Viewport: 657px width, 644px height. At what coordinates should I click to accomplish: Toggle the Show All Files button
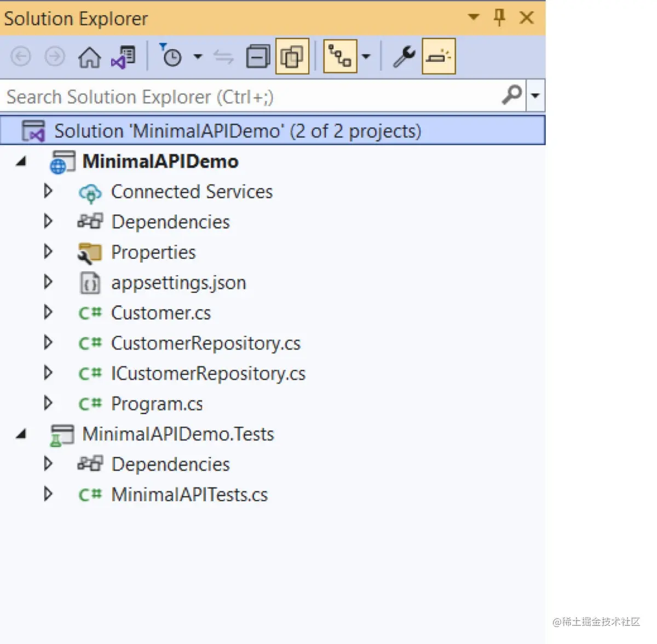(x=292, y=56)
